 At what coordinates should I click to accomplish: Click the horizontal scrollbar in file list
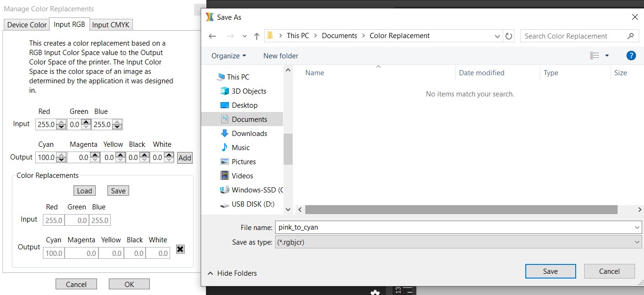click(x=461, y=209)
